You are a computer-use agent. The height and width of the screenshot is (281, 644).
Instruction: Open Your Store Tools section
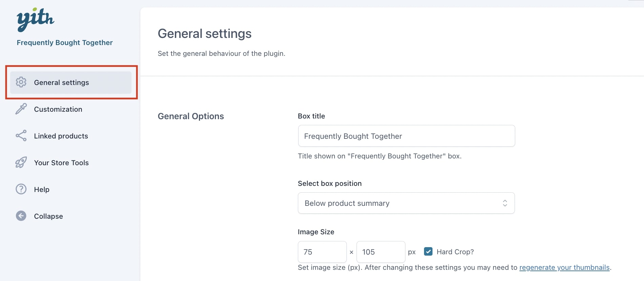point(61,163)
